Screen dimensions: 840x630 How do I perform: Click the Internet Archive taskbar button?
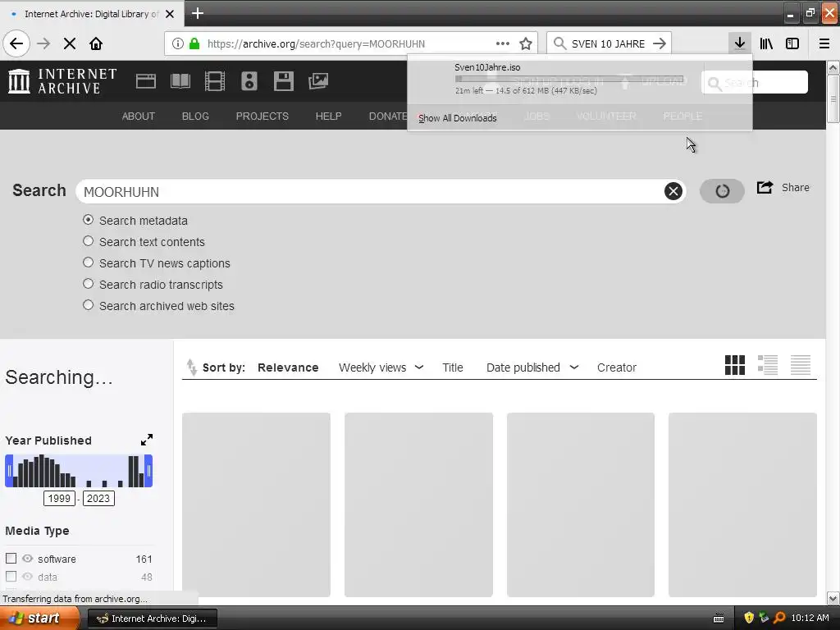[152, 619]
